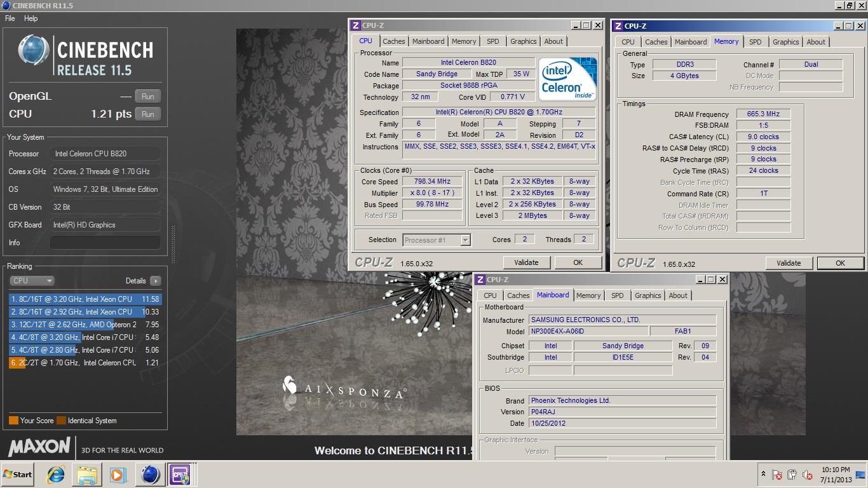Open SPD tab in the Memory CPU-Z window

pos(755,42)
